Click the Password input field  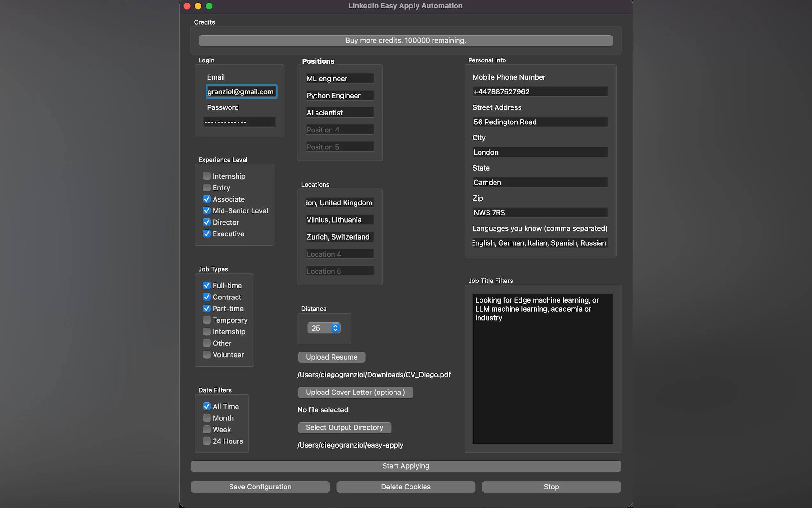pyautogui.click(x=239, y=122)
